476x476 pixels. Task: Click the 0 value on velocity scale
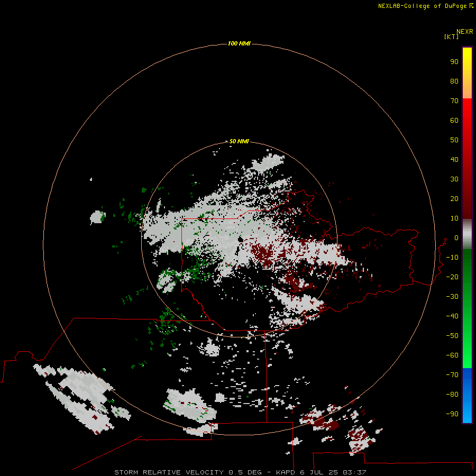point(456,238)
